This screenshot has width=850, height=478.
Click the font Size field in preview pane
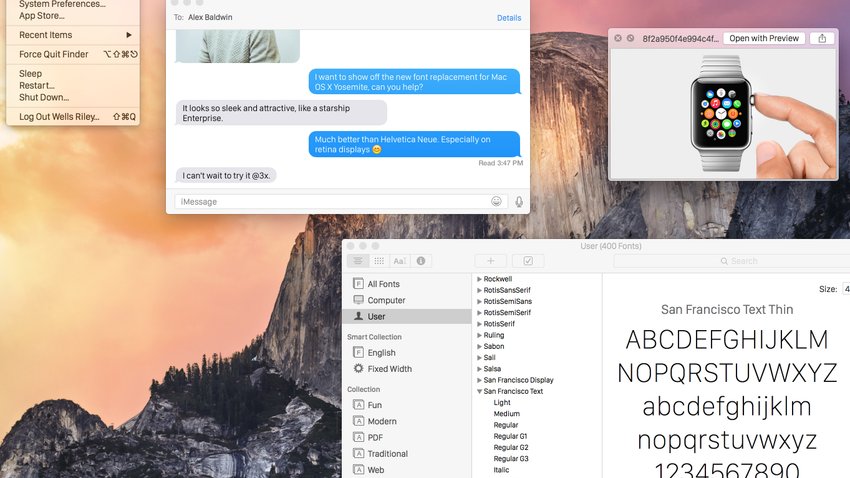pyautogui.click(x=846, y=289)
